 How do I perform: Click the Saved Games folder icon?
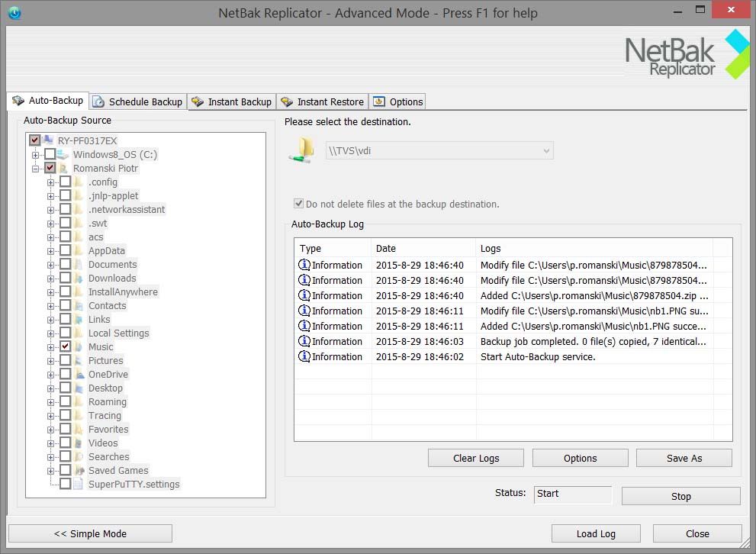pos(79,471)
